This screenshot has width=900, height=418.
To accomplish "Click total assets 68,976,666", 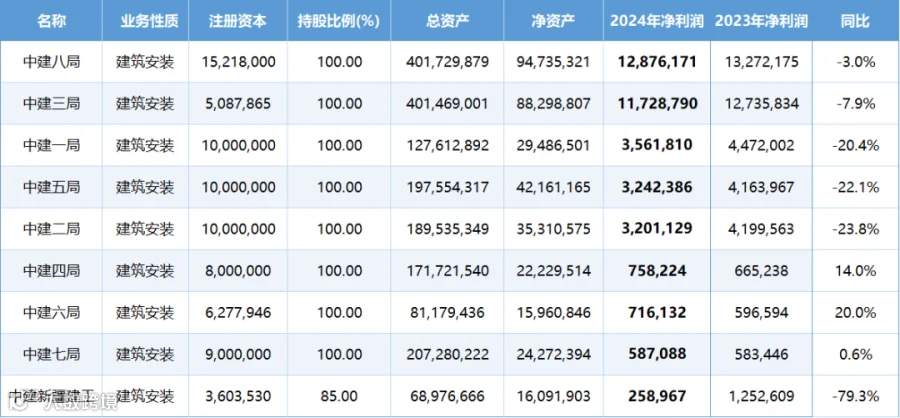I will pyautogui.click(x=448, y=396).
